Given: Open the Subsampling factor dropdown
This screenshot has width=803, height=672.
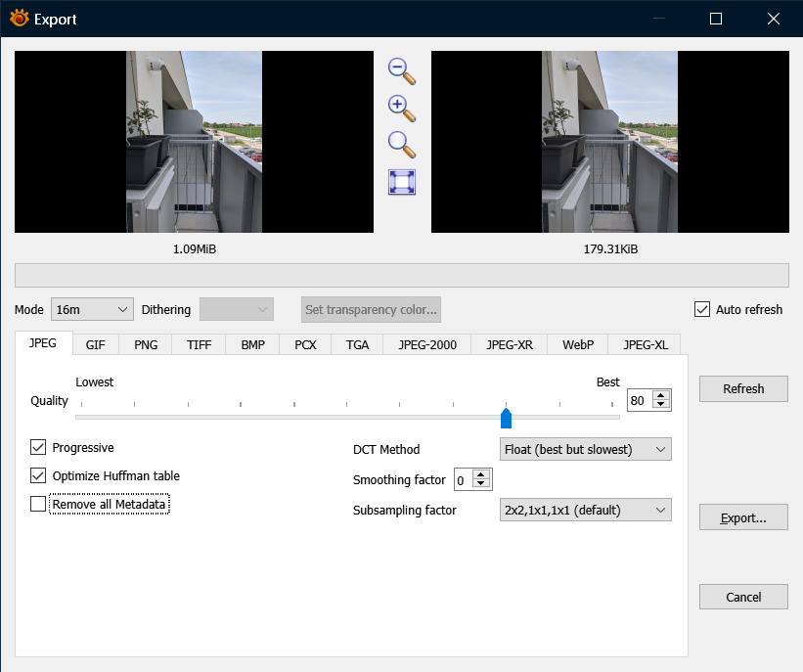Looking at the screenshot, I should tap(585, 510).
